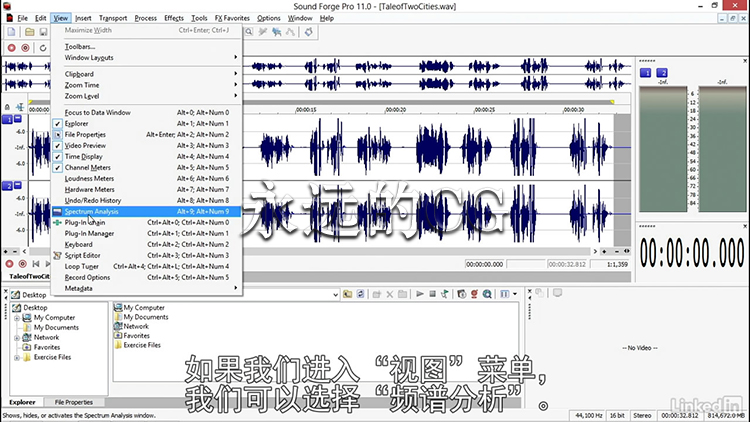The height and width of the screenshot is (422, 750).
Task: Open Keyboard from View menu
Action: coord(146,244)
